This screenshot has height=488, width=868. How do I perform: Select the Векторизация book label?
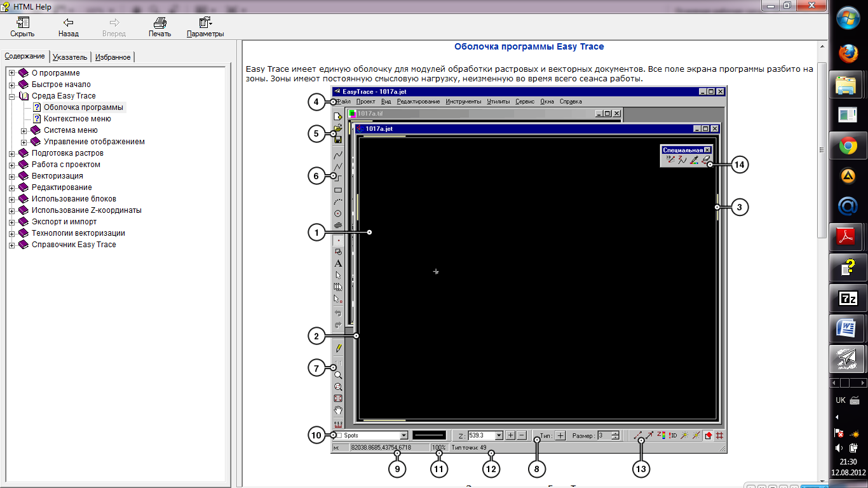pos(57,176)
